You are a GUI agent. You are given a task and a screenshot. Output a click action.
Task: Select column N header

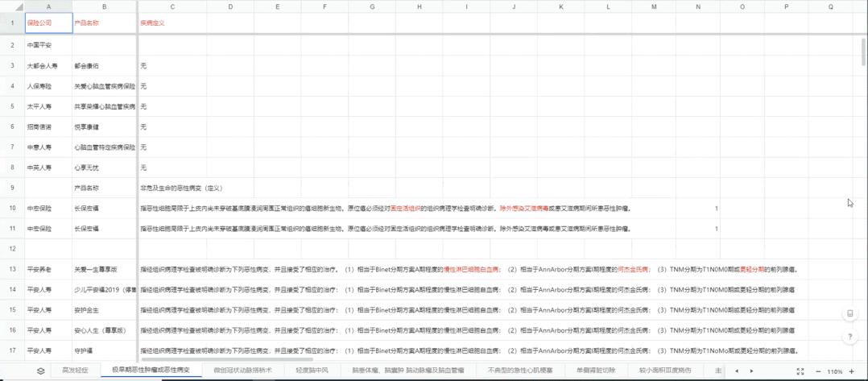click(697, 6)
